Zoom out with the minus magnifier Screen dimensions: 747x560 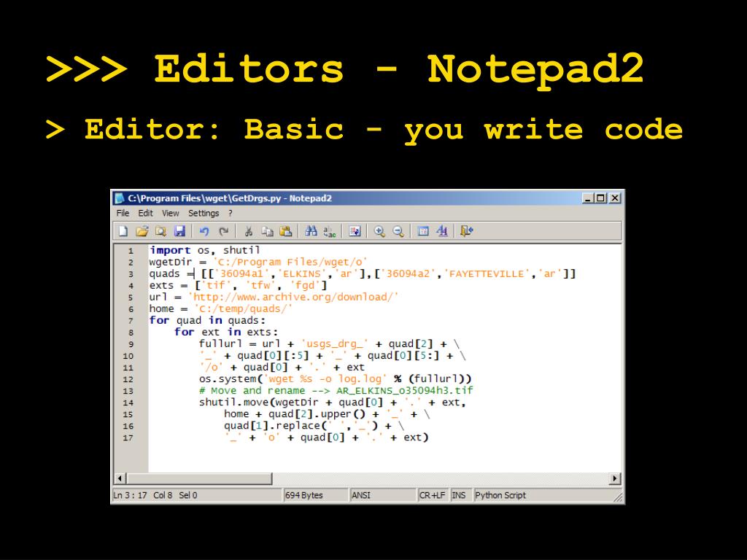pos(398,231)
